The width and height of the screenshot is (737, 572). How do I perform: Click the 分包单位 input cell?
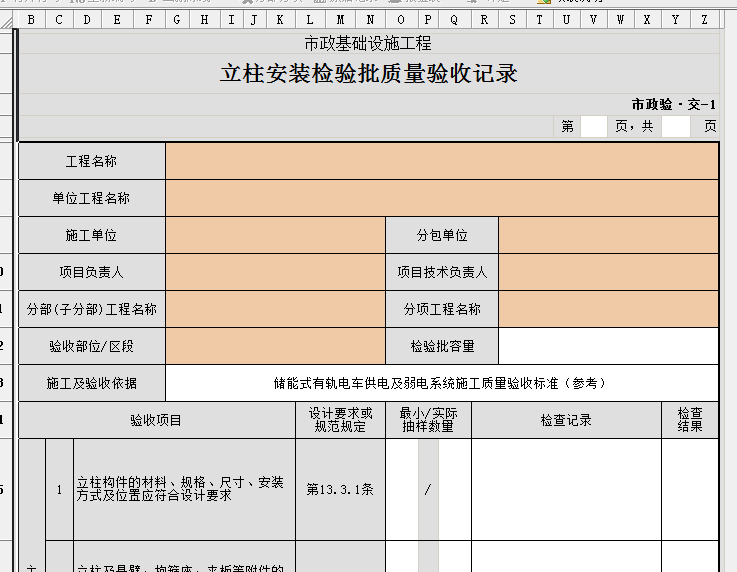point(608,235)
